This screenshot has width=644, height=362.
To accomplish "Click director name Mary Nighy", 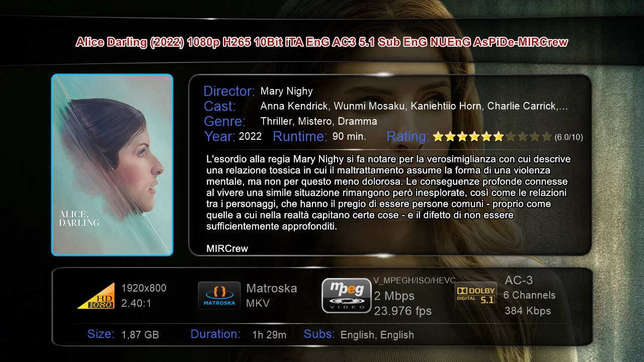I will click(287, 91).
